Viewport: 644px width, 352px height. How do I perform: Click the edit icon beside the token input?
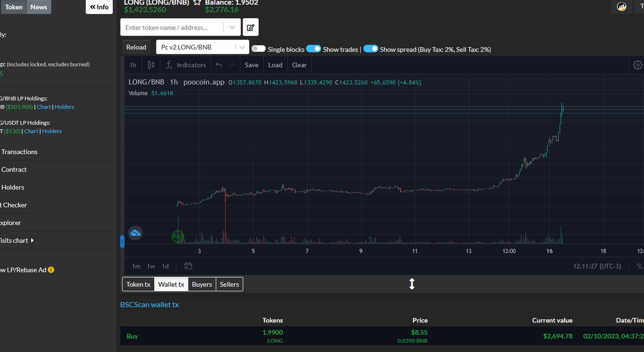pyautogui.click(x=250, y=27)
